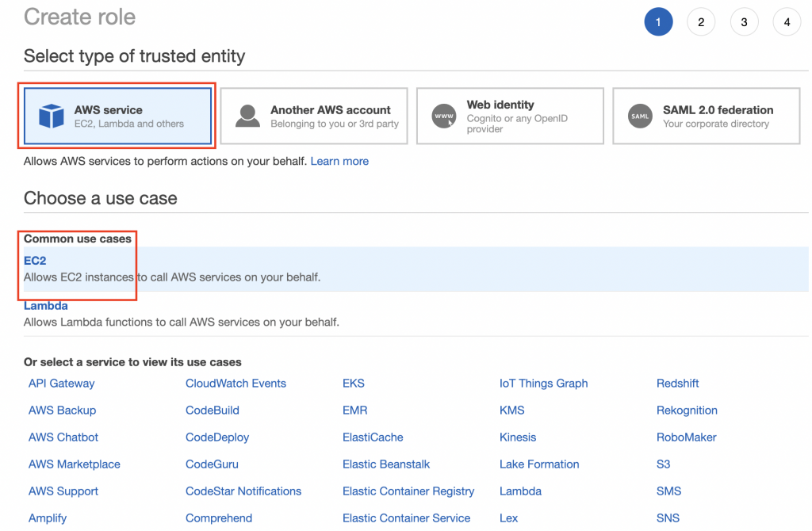Viewport: 812px width, 531px height.
Task: Click "Or select a service to view its use cases"
Action: coord(132,362)
